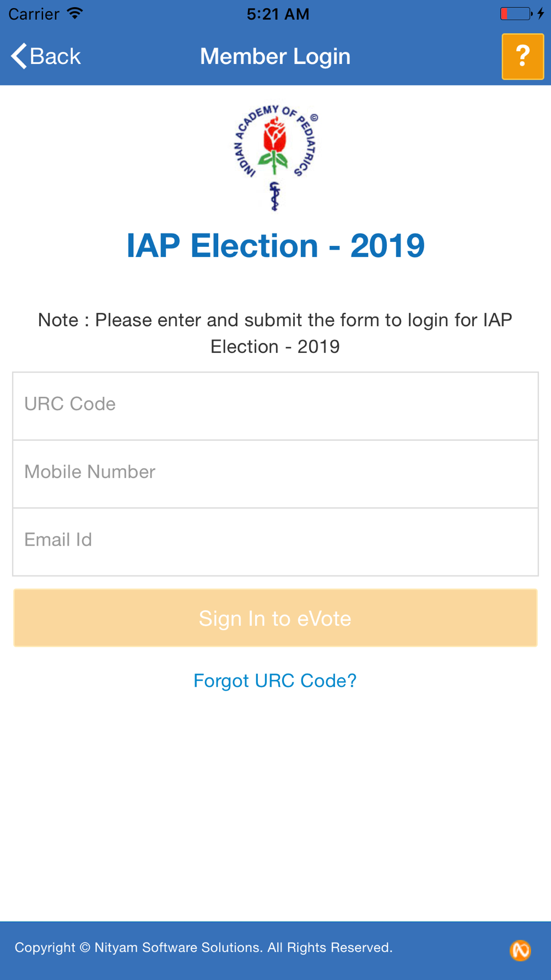Tap the Wi-Fi status icon
Viewport: 551px width, 980px height.
[75, 13]
